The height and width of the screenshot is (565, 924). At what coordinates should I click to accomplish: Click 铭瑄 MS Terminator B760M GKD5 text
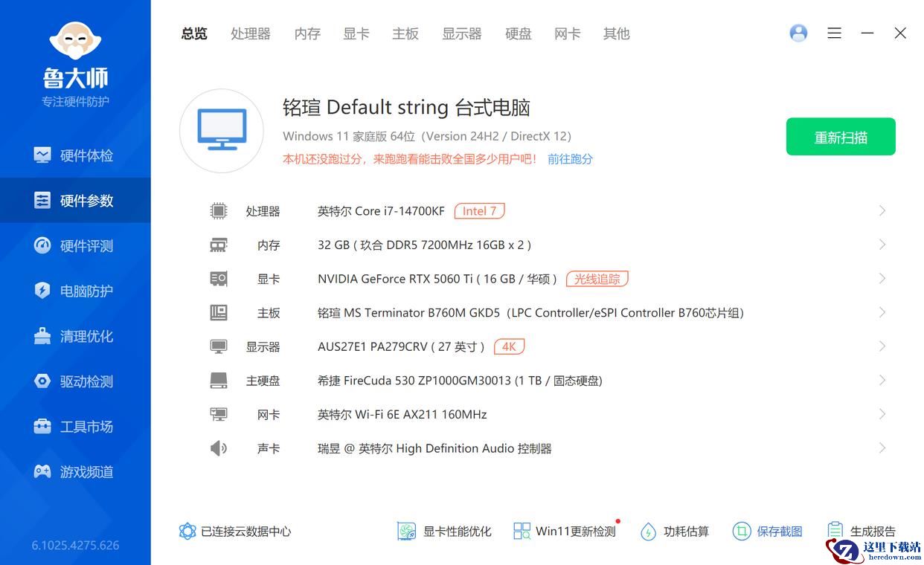pos(531,313)
